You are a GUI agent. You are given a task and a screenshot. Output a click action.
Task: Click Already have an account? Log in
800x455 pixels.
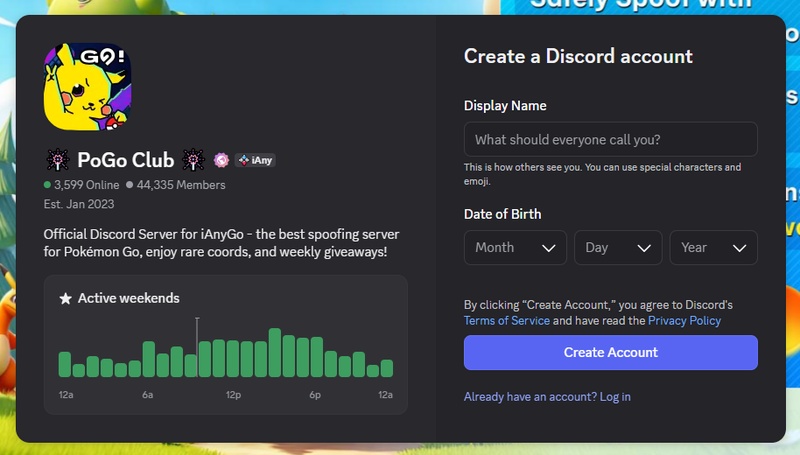pos(547,397)
